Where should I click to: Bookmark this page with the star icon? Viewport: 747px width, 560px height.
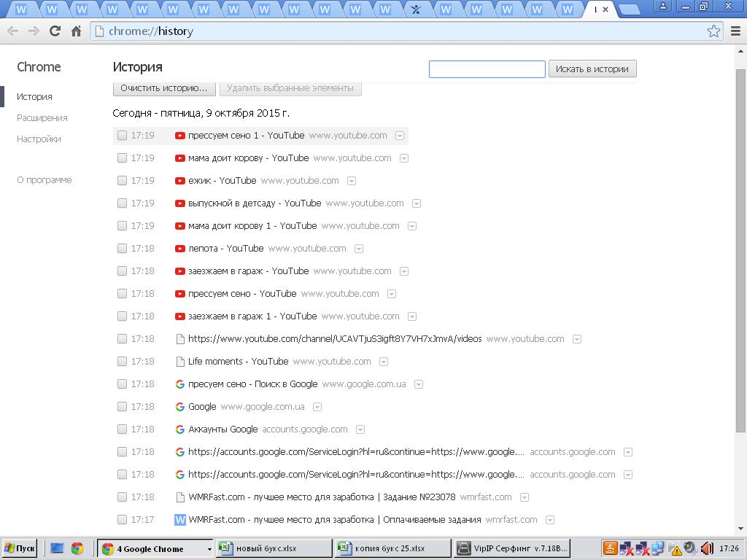[x=713, y=31]
